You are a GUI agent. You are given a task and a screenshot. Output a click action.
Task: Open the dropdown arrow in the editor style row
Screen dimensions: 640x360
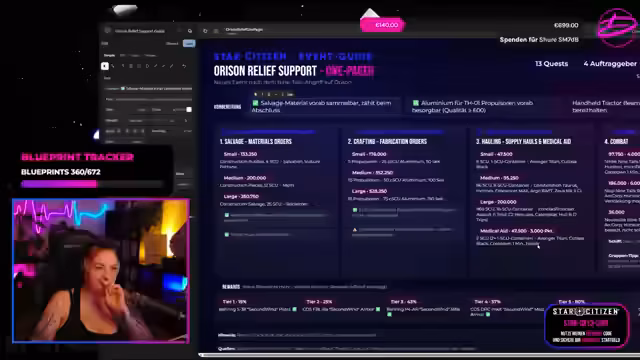pos(186,121)
